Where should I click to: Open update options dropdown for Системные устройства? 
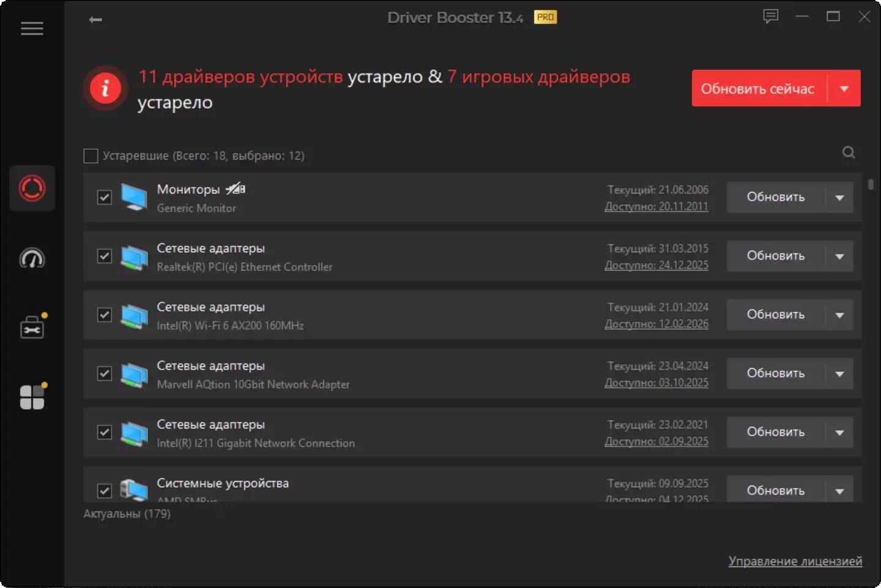pos(839,491)
